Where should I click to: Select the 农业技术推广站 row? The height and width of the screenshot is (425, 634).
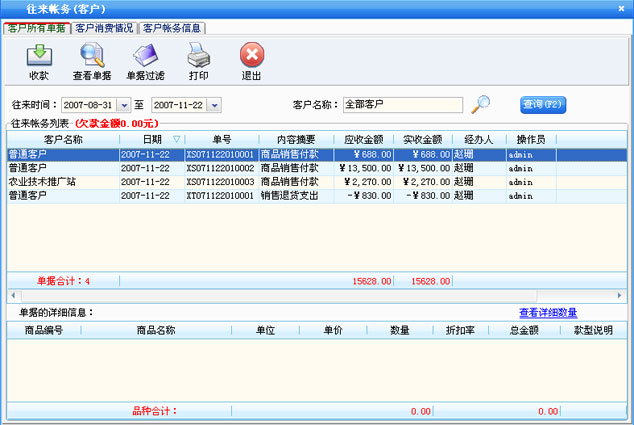coord(60,182)
